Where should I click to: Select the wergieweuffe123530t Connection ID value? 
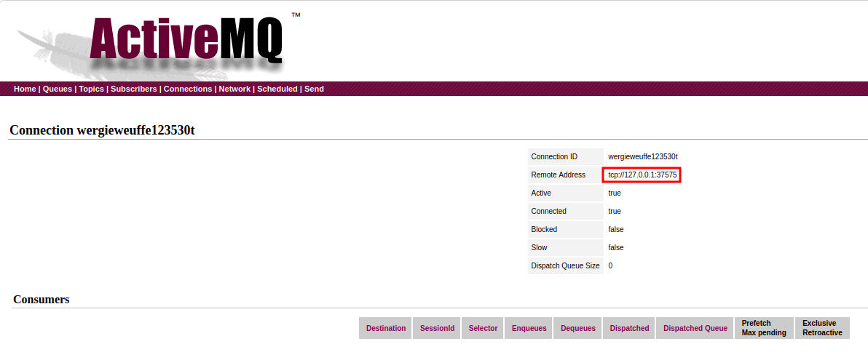[x=643, y=156]
